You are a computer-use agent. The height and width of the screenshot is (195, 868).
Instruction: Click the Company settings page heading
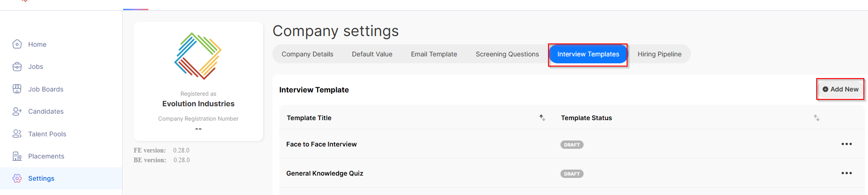point(336,31)
